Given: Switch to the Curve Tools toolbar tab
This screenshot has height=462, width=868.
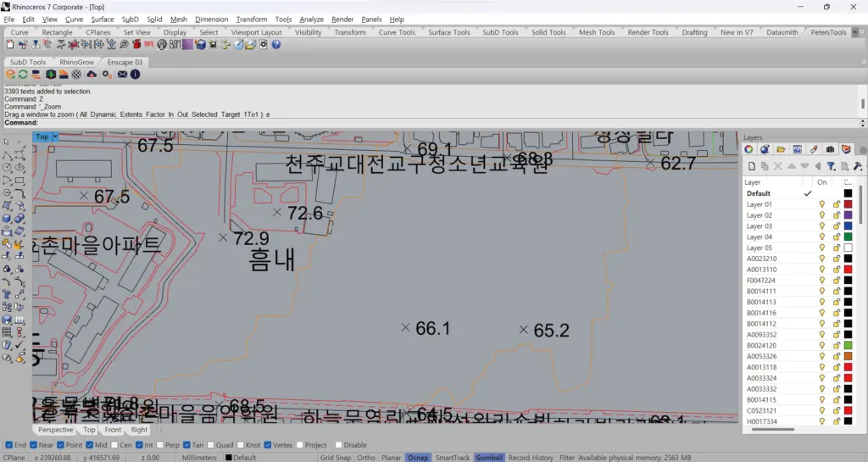Looking at the screenshot, I should pos(397,32).
